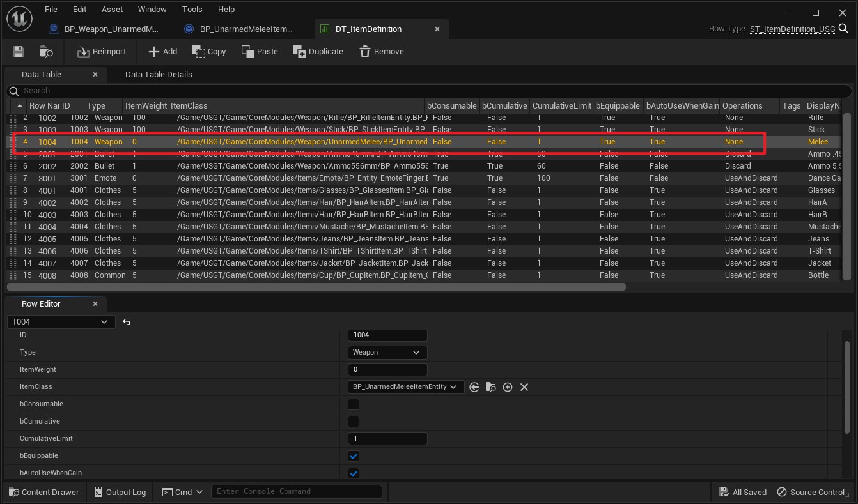Screen dimensions: 858x504
Task: Open ItemClass BP_UnarmedMeleeItemEntity dropdown
Action: (x=406, y=386)
